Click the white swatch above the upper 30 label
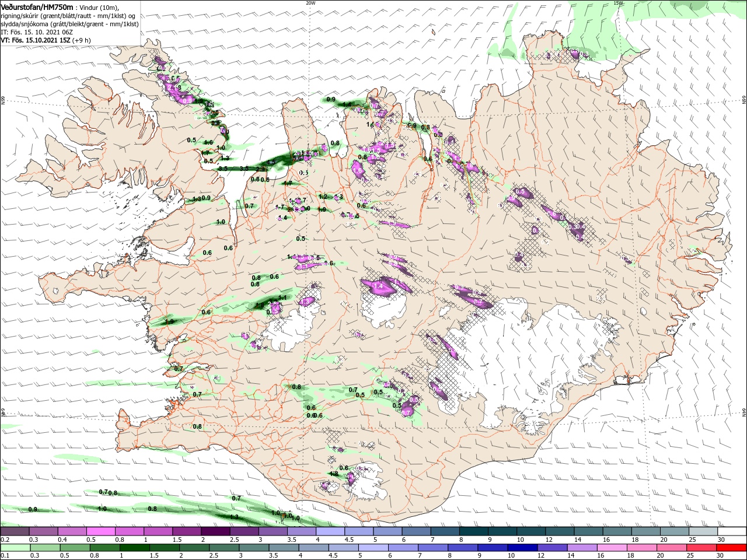747x560 pixels. pyautogui.click(x=732, y=531)
